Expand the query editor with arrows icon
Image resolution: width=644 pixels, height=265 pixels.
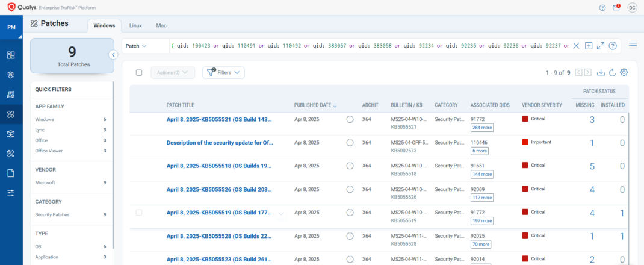coord(601,46)
